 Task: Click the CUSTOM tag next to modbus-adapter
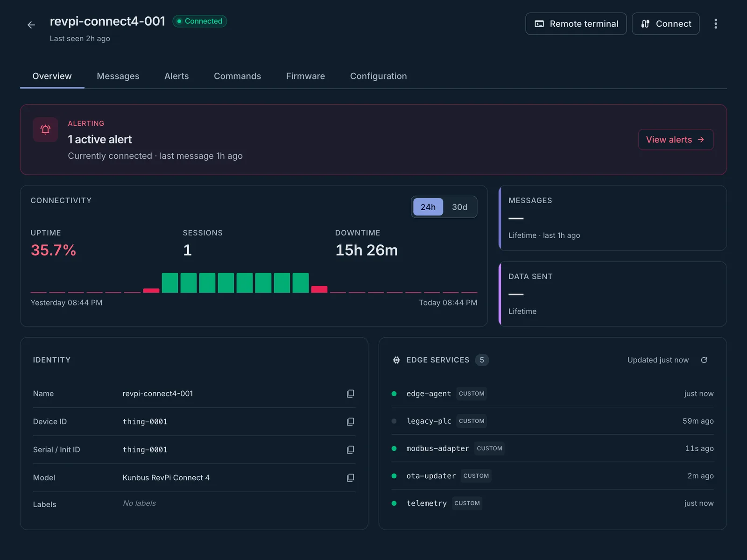click(x=489, y=448)
